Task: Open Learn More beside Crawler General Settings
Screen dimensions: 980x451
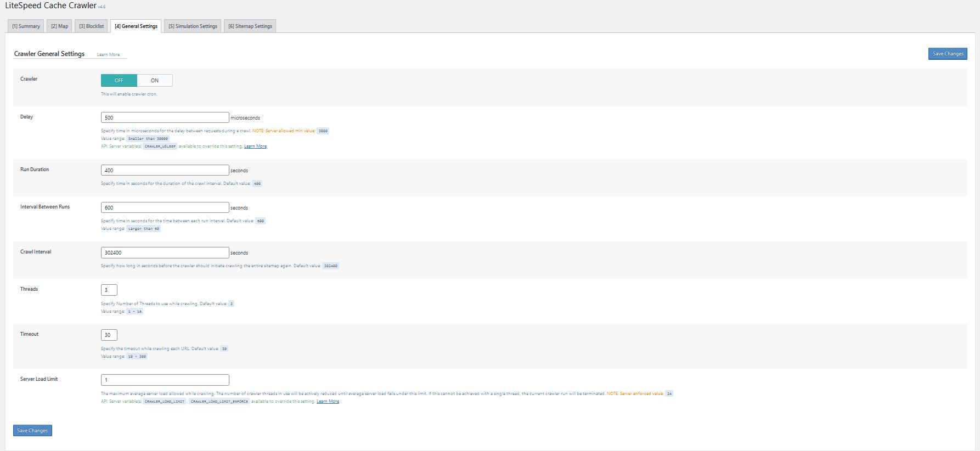Action: click(108, 55)
